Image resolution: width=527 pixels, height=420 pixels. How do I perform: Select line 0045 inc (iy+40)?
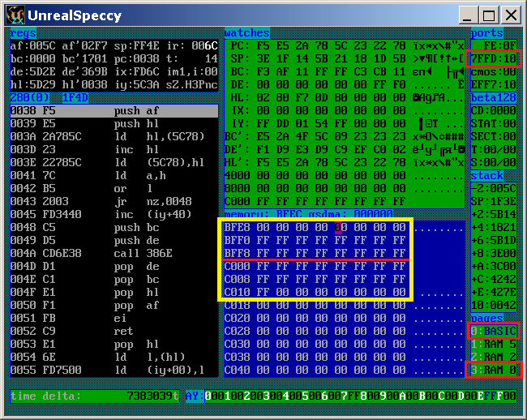click(114, 214)
